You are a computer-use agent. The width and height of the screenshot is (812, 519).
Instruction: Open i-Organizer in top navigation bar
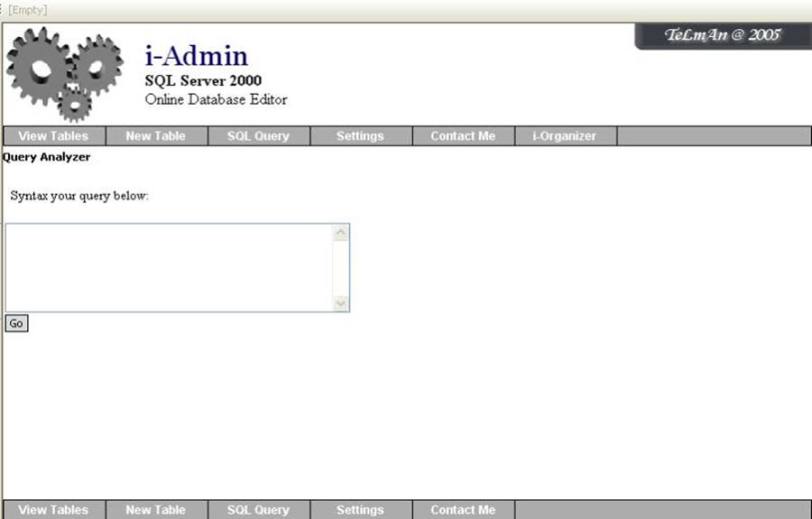[x=565, y=136]
